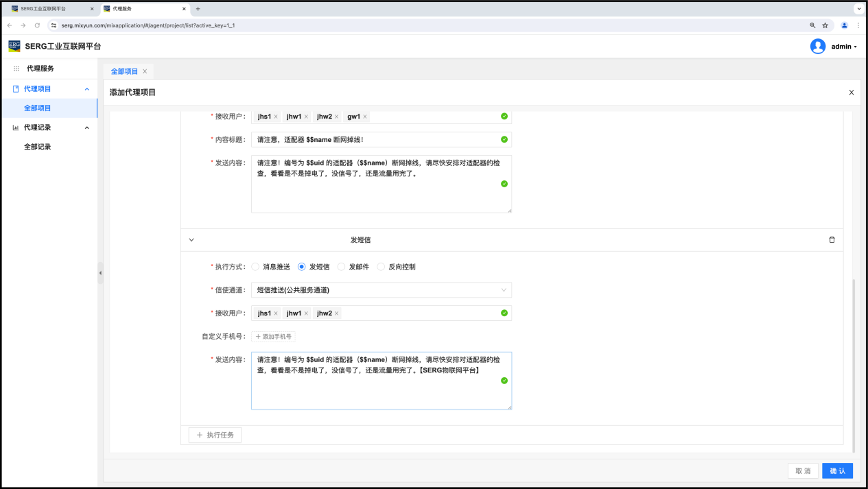Viewport: 868px width, 489px height.
Task: Click sidebar collapse handle arrow
Action: point(100,273)
